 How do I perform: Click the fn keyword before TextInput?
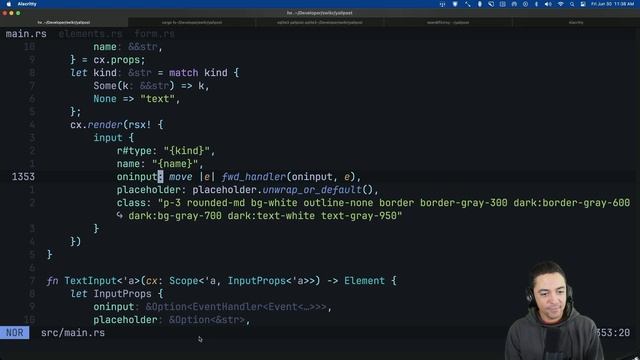[52, 281]
